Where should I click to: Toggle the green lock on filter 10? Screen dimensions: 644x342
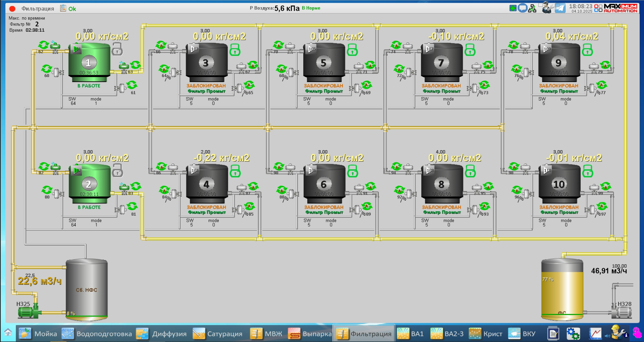point(588,171)
